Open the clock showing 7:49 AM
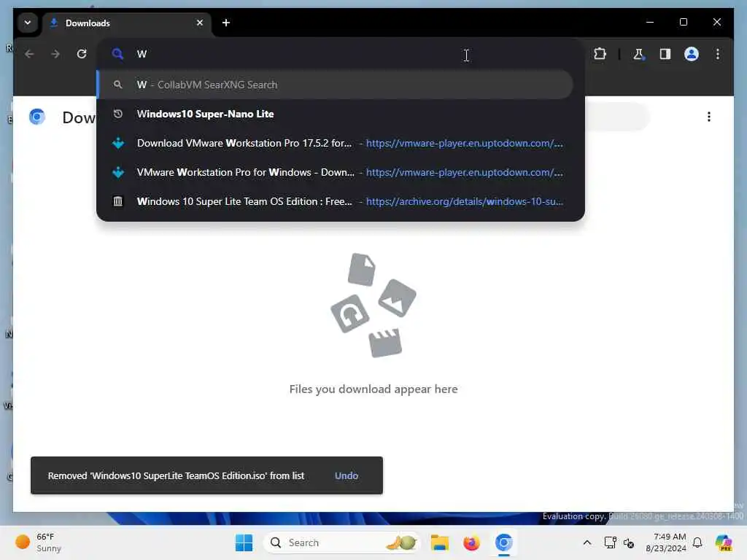747x560 pixels. click(x=666, y=542)
